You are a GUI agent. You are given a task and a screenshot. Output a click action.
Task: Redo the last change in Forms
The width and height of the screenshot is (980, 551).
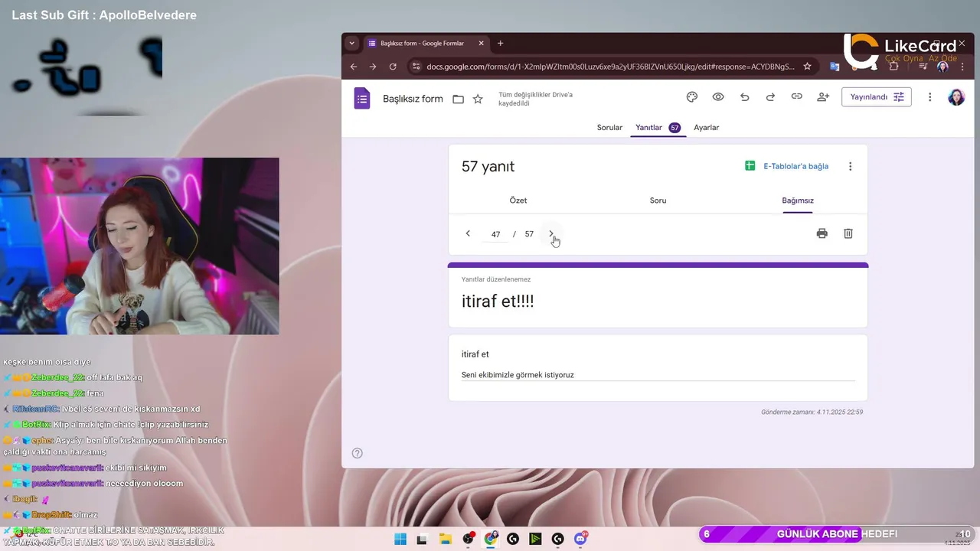[770, 97]
